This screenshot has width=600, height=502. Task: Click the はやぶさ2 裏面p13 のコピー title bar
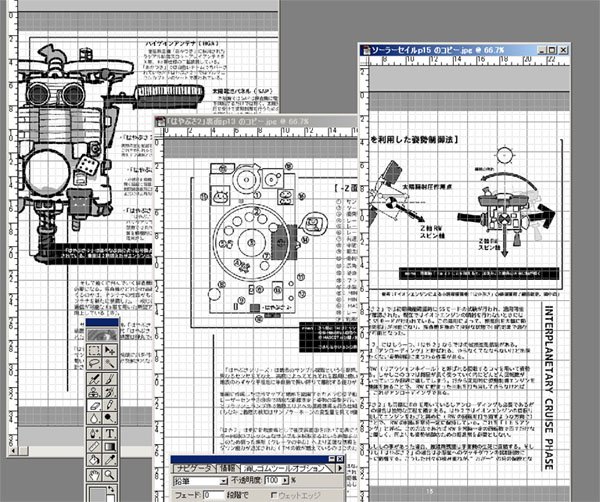[256, 122]
